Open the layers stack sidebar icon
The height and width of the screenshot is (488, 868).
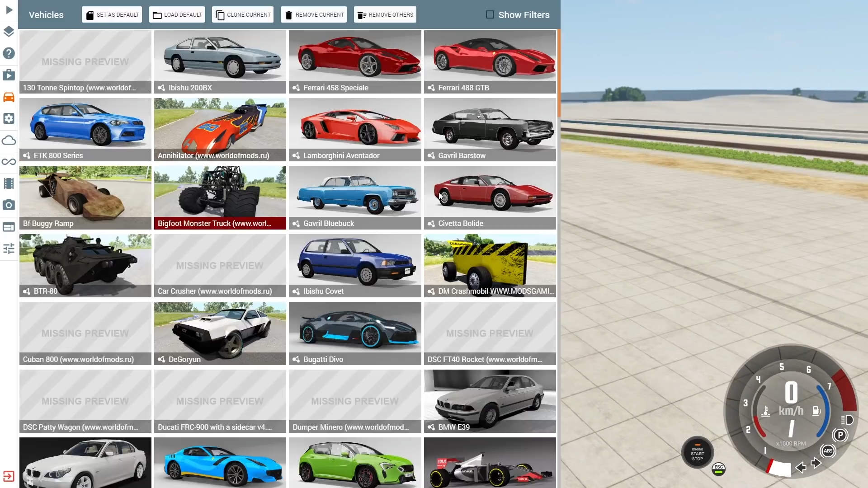coord(9,32)
